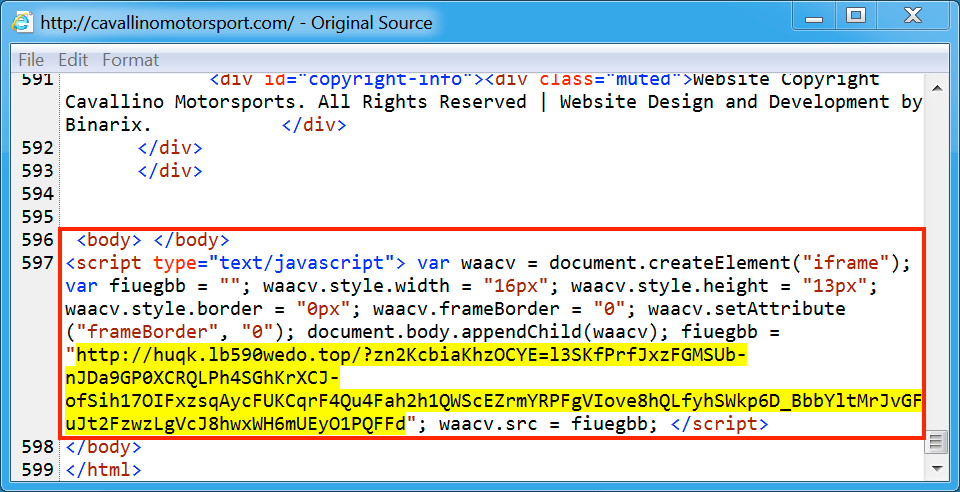Screen dimensions: 960x492
Task: Click line number 598
Action: point(39,447)
